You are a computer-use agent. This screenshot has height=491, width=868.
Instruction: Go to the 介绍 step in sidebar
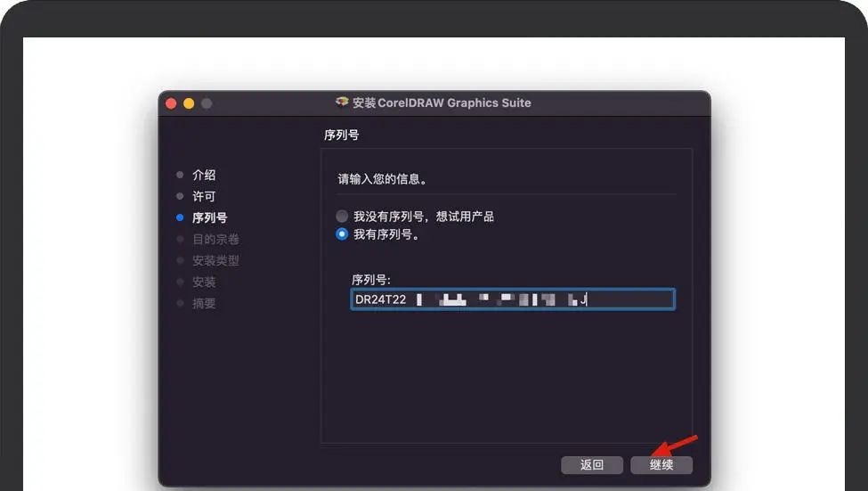[204, 176]
